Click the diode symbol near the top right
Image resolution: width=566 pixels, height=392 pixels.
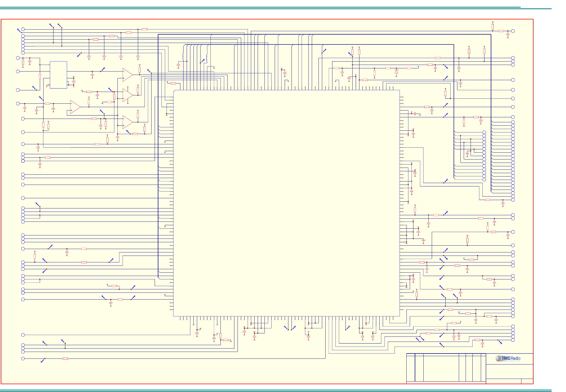point(396,71)
